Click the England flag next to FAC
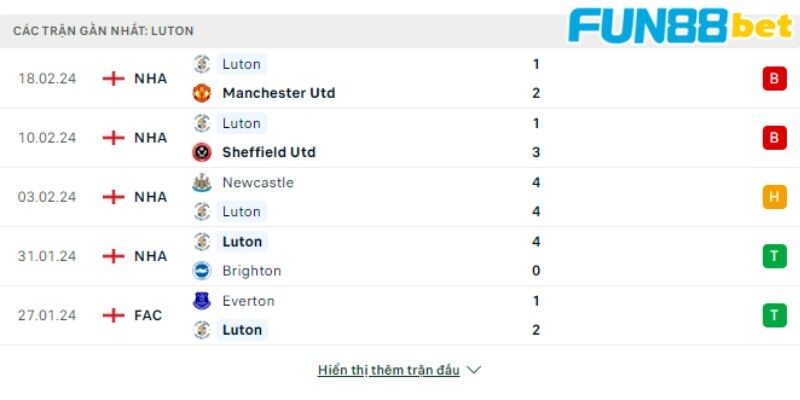 coord(113,315)
